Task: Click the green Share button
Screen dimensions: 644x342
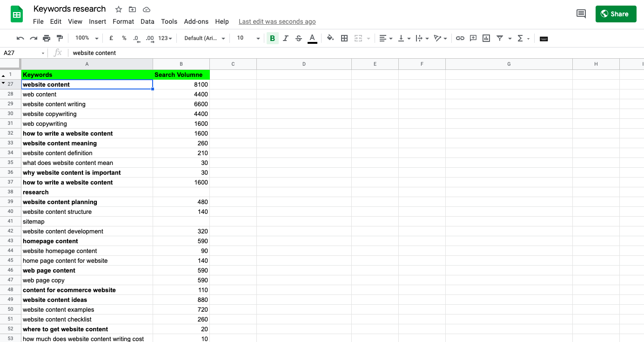Action: (x=615, y=14)
